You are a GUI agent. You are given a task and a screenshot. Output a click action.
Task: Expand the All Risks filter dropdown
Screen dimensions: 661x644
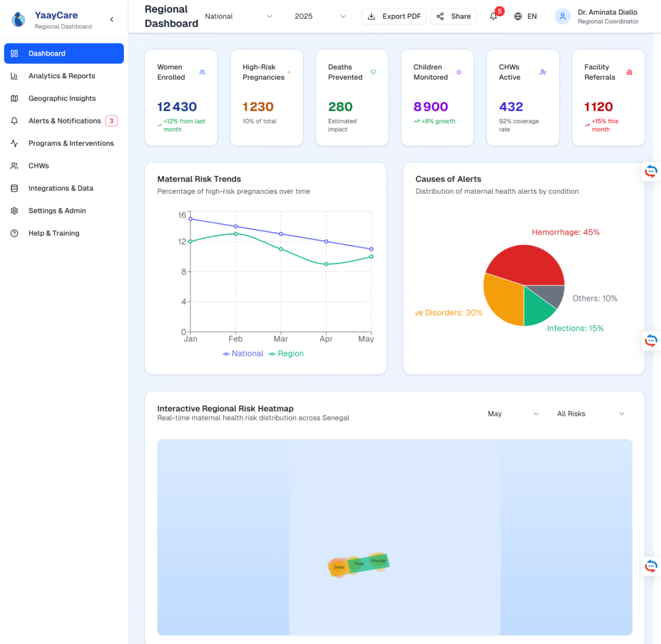pyautogui.click(x=591, y=414)
